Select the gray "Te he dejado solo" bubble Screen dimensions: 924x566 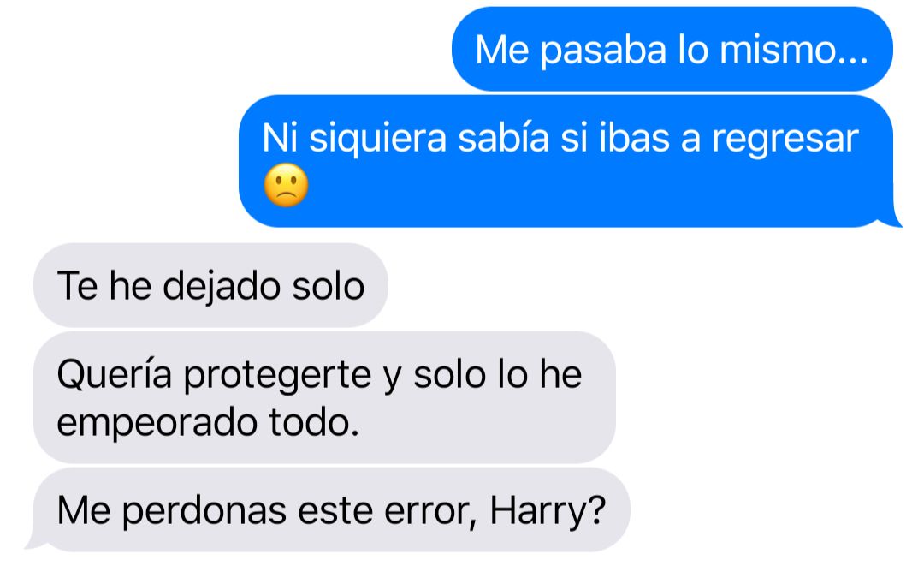(210, 285)
